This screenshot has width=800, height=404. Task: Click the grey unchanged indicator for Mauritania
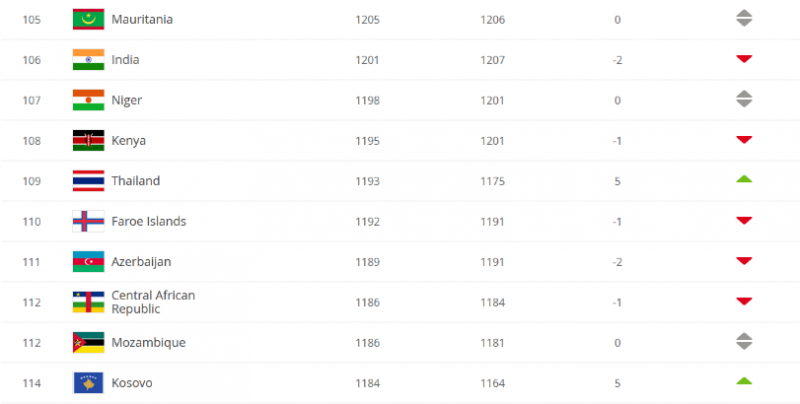[x=743, y=19]
